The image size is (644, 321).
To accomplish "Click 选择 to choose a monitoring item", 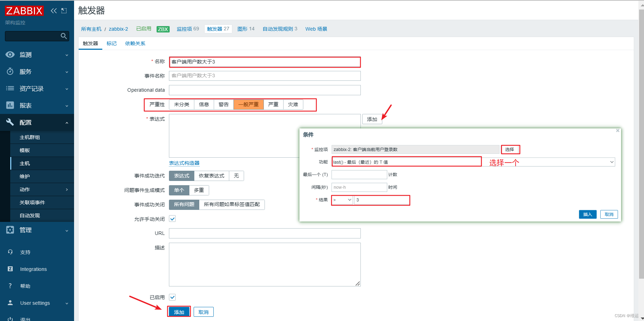I will (x=510, y=150).
